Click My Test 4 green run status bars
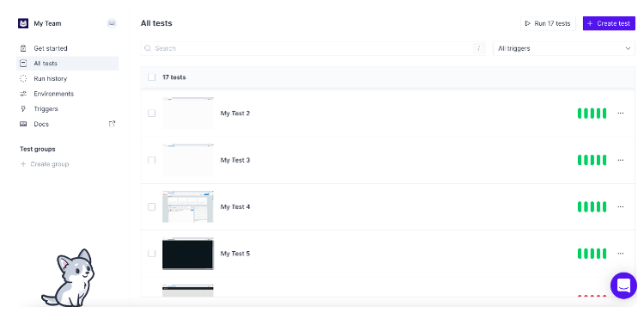The width and height of the screenshot is (644, 319). (592, 206)
